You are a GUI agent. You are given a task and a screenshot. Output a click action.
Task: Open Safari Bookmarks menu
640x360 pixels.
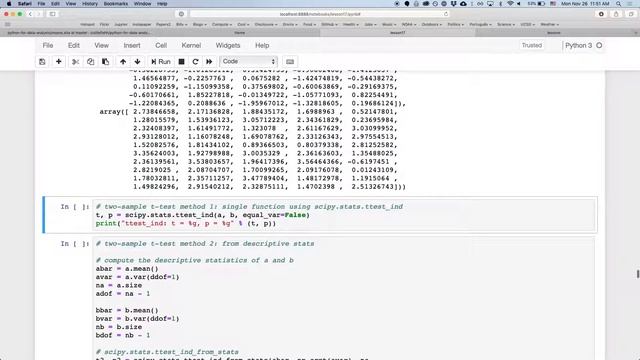point(116,4)
